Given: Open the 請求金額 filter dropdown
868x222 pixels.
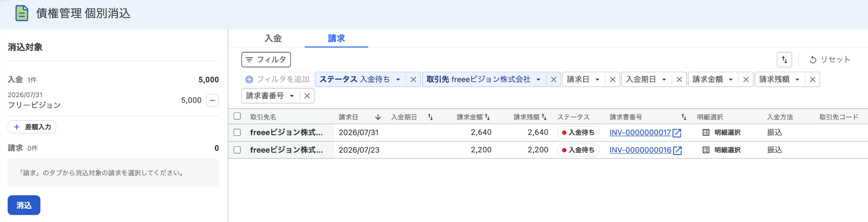Looking at the screenshot, I should (731, 79).
